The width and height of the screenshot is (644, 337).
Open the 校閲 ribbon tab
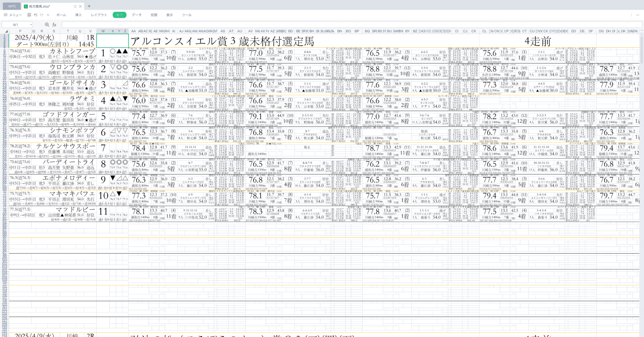[x=154, y=15]
